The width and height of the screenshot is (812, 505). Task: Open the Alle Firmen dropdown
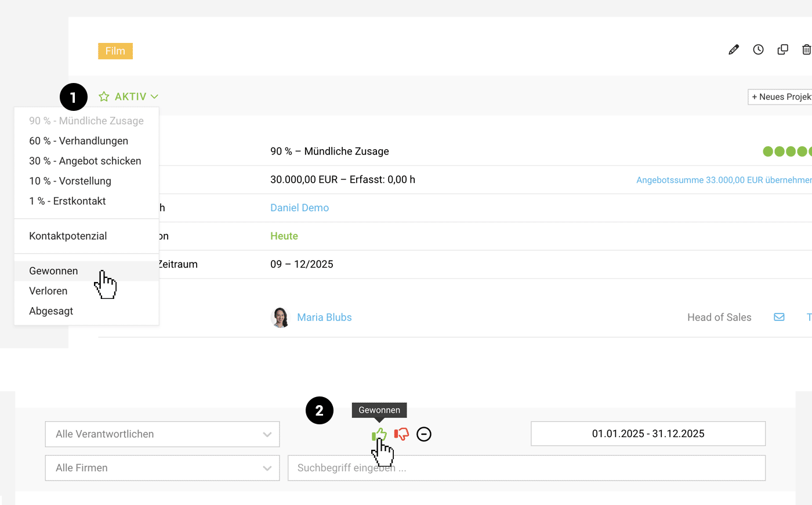(x=162, y=468)
